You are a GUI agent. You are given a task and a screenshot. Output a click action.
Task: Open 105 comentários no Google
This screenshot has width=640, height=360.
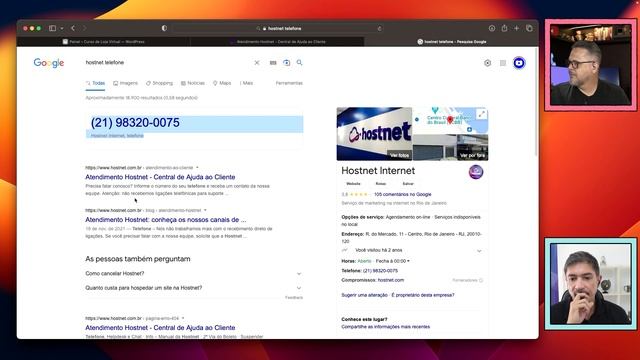pyautogui.click(x=402, y=194)
